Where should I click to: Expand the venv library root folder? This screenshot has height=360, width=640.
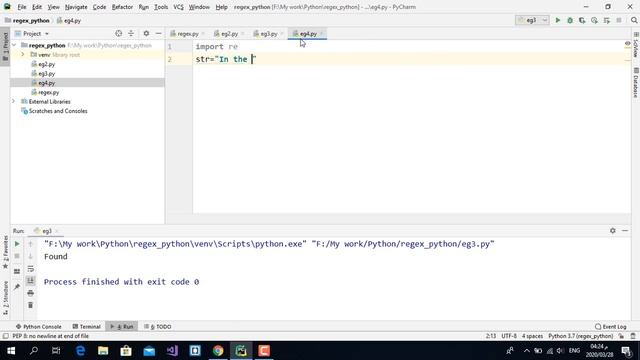pos(23,55)
